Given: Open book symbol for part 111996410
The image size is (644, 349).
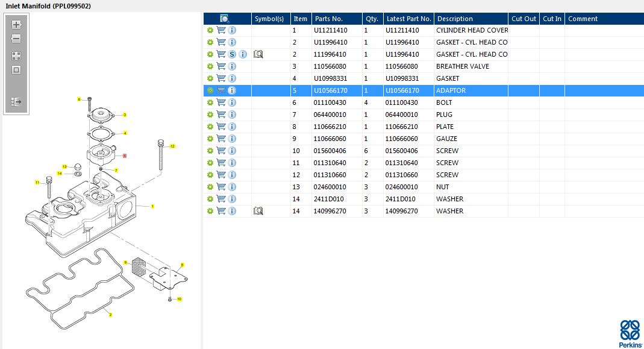Looking at the screenshot, I should pos(258,54).
